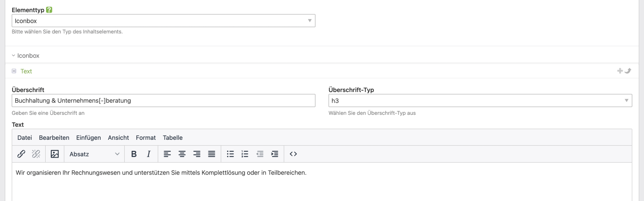Insert an image via the toolbar icon
644x201 pixels.
55,154
